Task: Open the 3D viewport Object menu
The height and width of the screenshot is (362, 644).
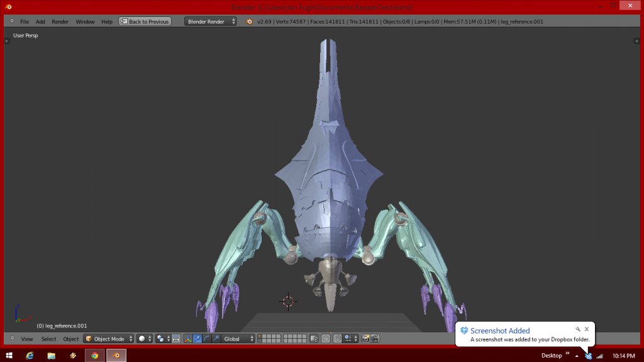Action: click(x=70, y=339)
